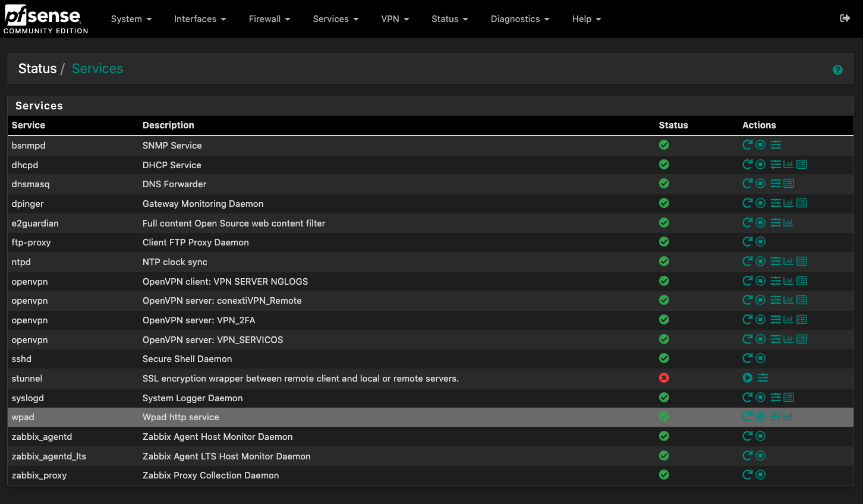Screen dimensions: 863x504
Task: Open dnsmasq log entries icon
Action: pos(789,183)
